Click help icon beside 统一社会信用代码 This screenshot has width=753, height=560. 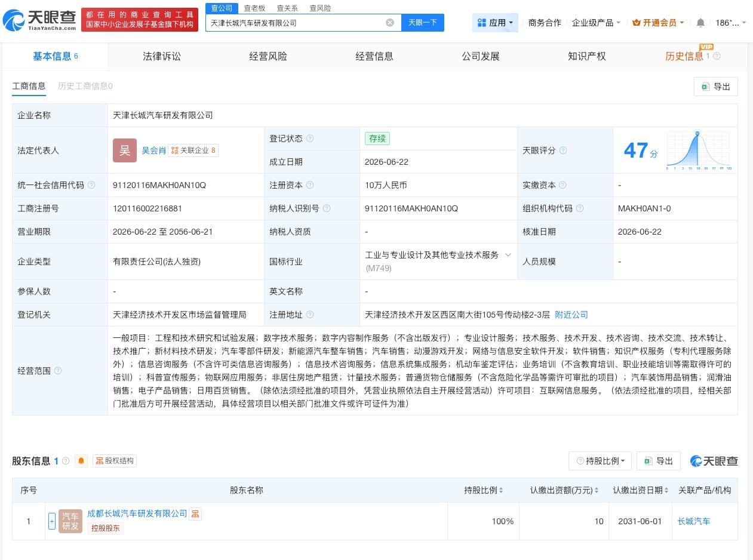coord(91,185)
